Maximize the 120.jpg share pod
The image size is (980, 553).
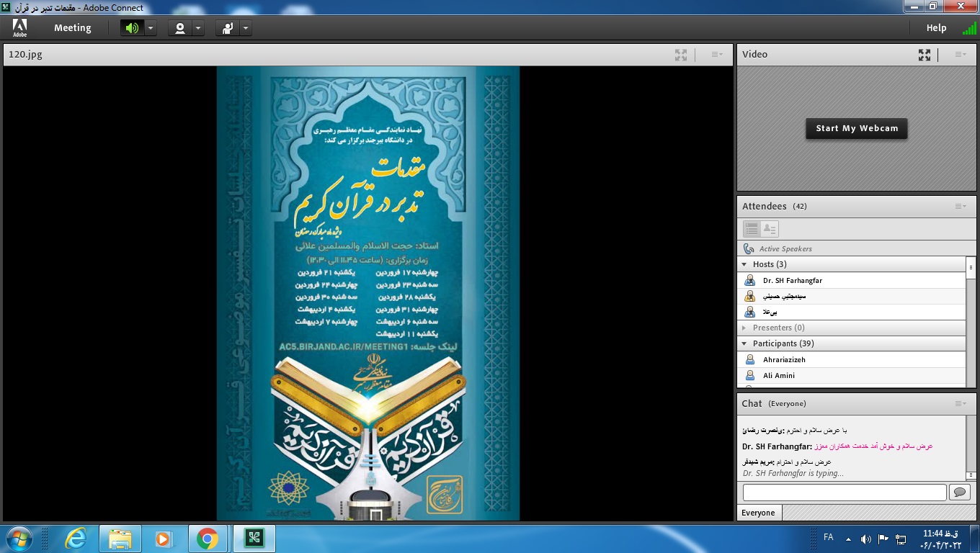coord(681,55)
